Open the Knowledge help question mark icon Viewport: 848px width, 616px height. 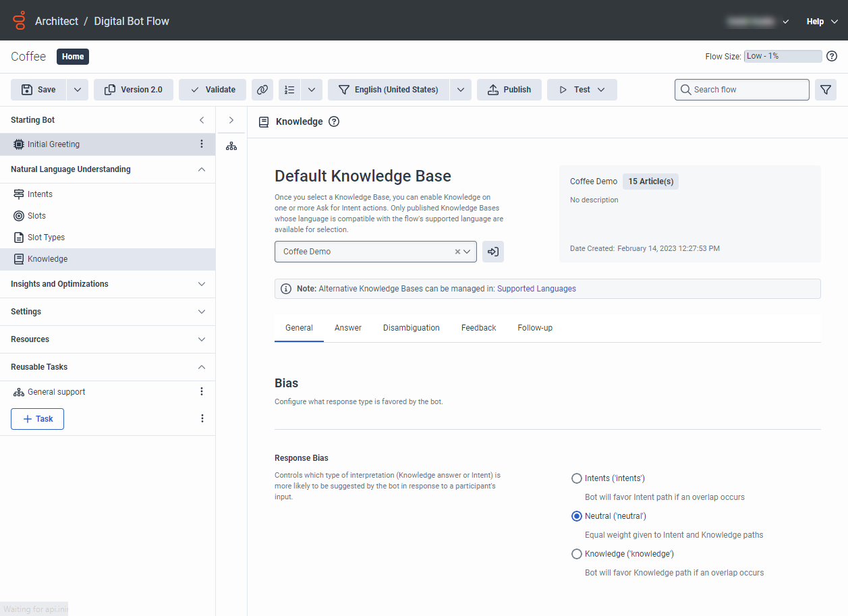(x=334, y=122)
